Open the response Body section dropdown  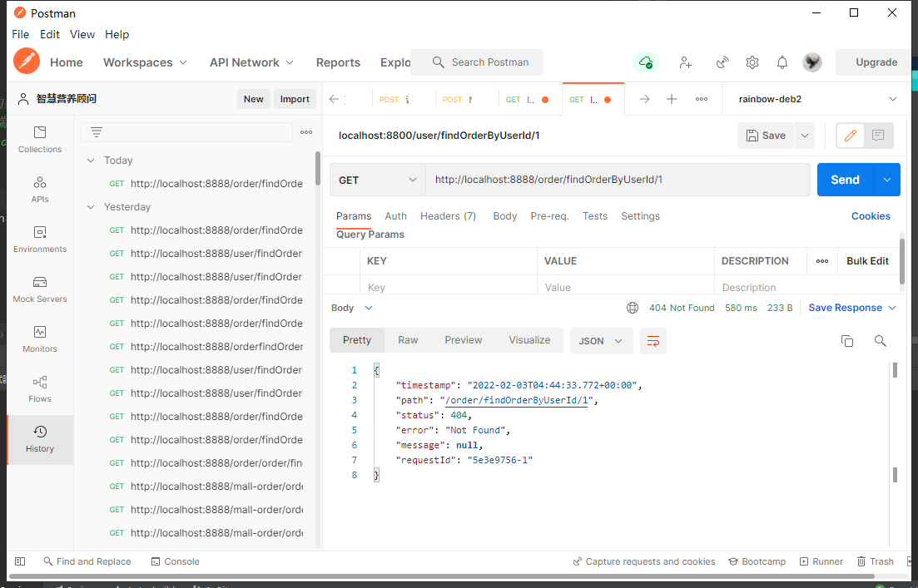click(x=352, y=308)
